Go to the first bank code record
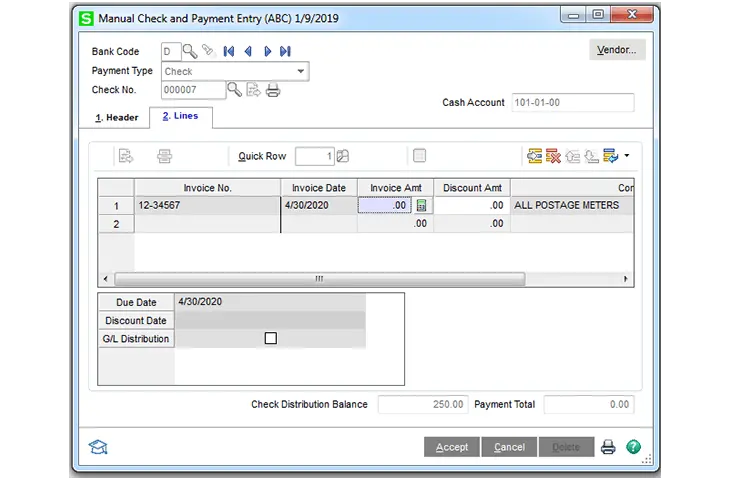The height and width of the screenshot is (480, 730). pos(229,51)
